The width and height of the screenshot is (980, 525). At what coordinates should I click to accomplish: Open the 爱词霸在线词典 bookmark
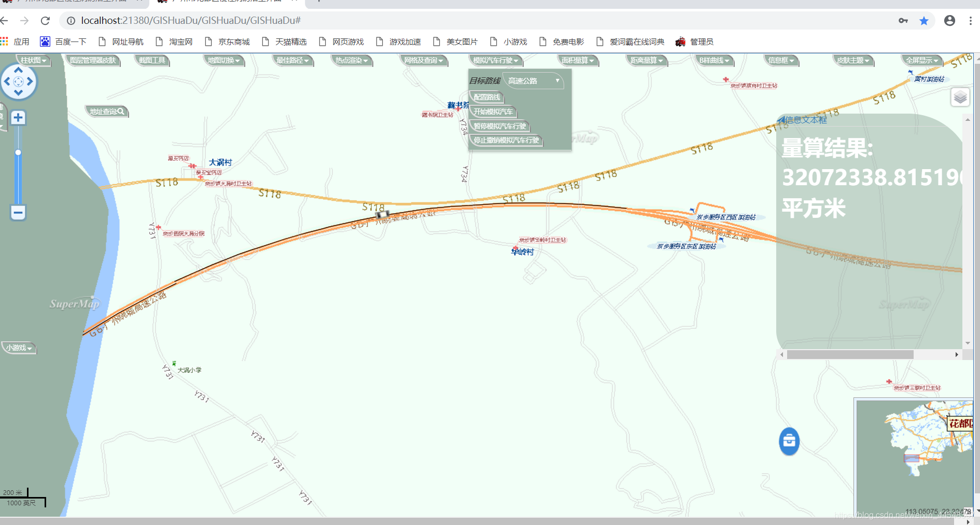(x=630, y=42)
